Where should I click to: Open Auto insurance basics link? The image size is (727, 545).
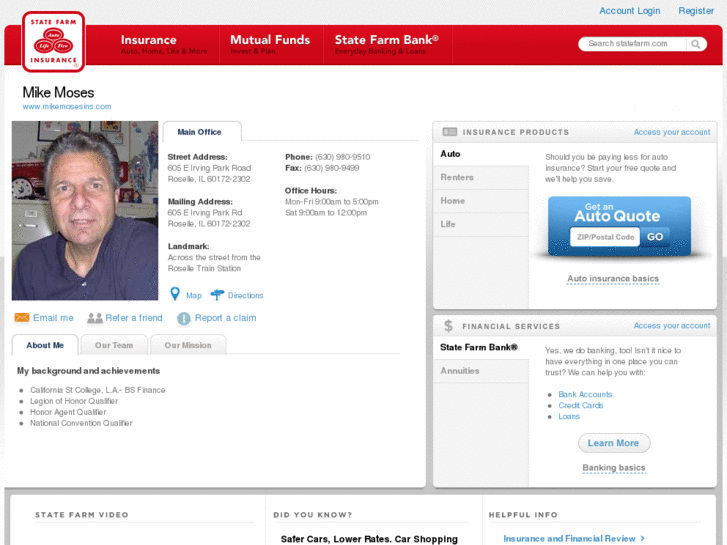coord(613,279)
